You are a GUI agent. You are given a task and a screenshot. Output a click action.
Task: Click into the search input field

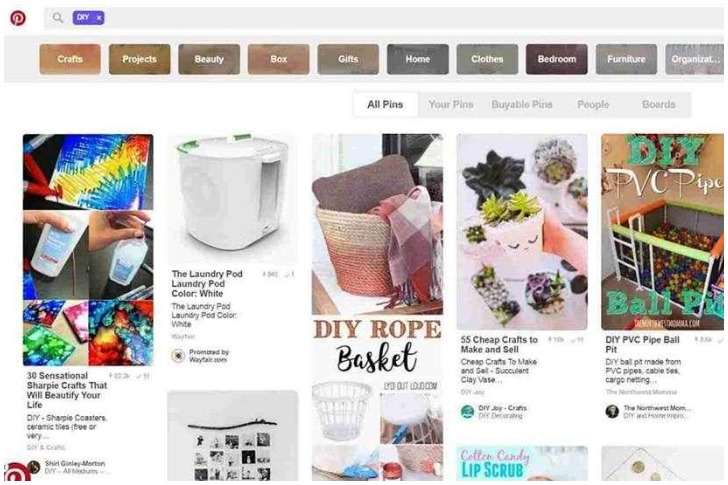pyautogui.click(x=413, y=18)
